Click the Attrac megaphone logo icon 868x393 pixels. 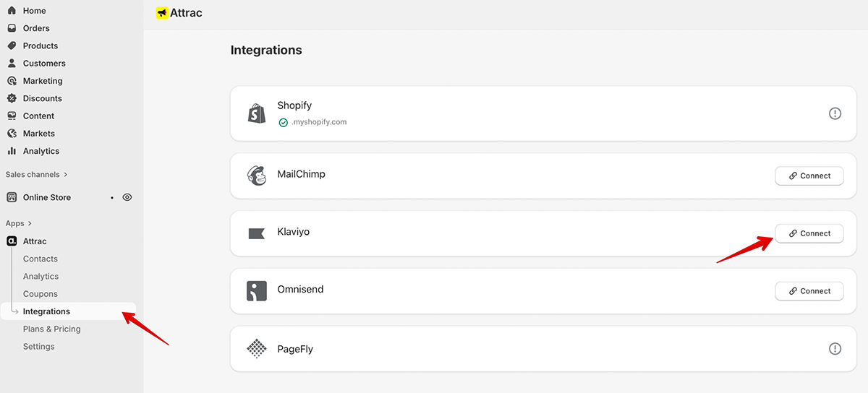point(162,13)
